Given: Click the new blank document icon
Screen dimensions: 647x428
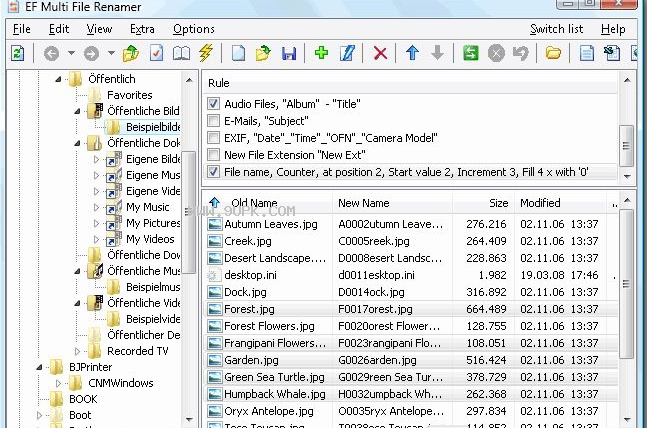Looking at the screenshot, I should pos(238,53).
